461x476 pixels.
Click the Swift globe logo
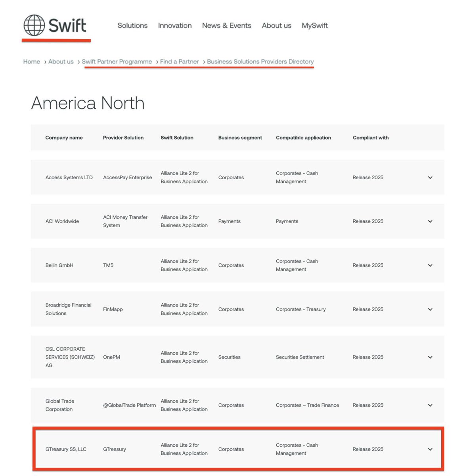55,25
